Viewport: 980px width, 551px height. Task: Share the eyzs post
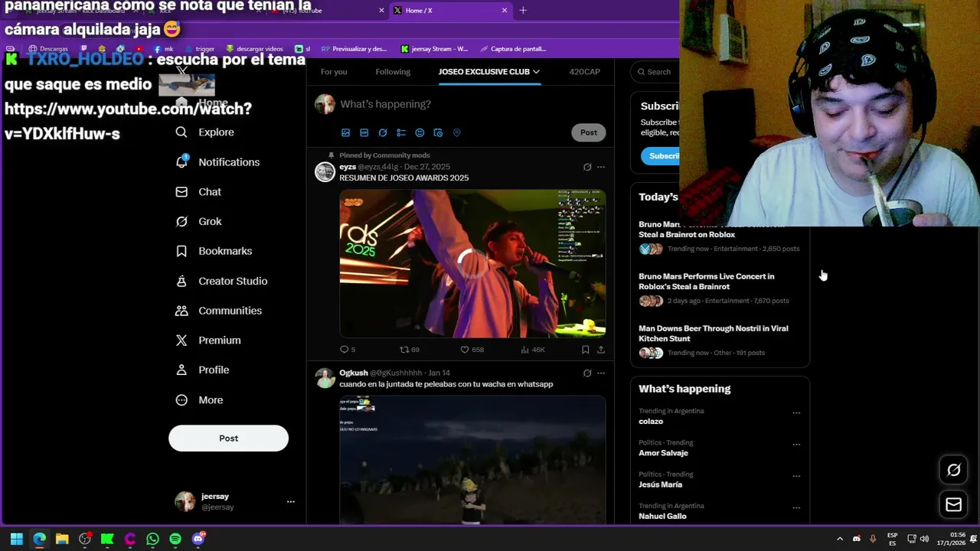(x=601, y=350)
